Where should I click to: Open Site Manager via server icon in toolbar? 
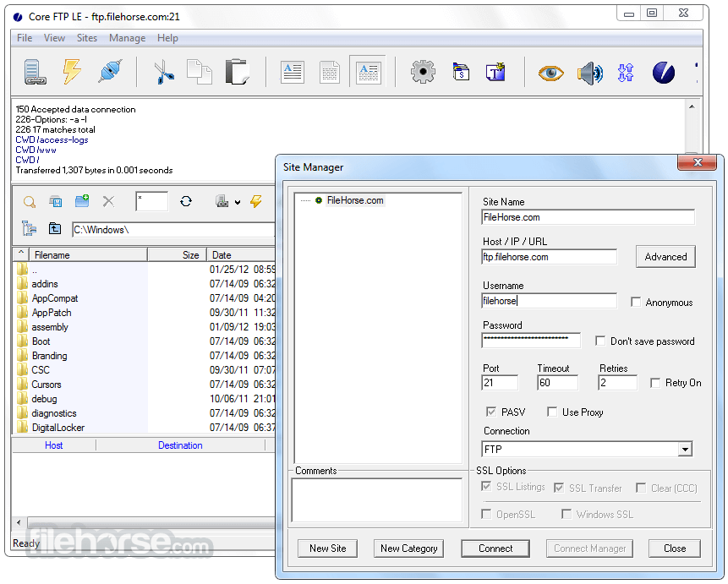click(35, 73)
